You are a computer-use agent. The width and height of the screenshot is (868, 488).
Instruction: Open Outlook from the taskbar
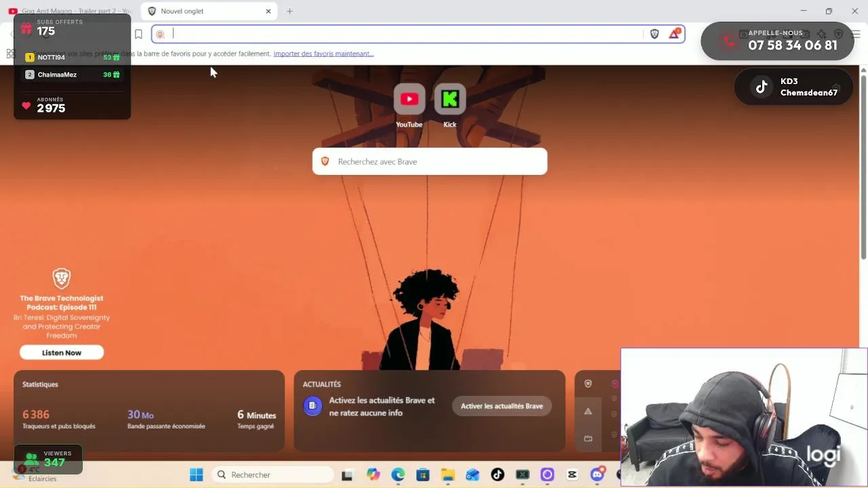473,474
